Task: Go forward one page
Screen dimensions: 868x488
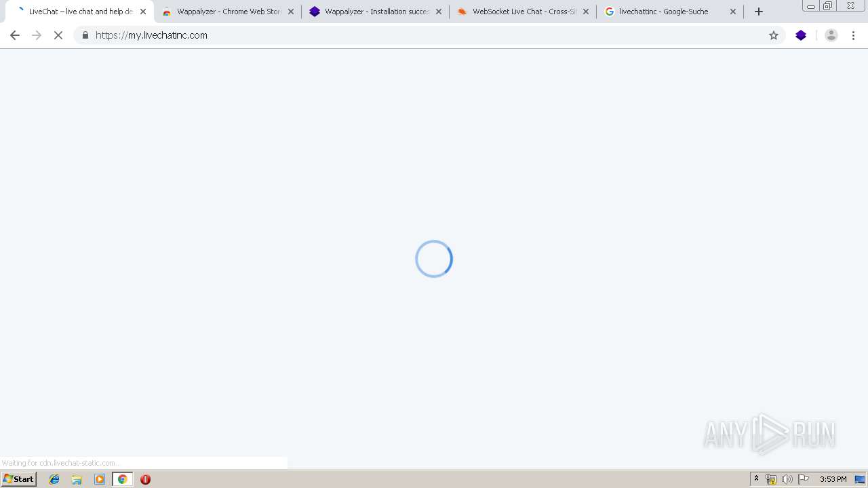Action: [37, 35]
